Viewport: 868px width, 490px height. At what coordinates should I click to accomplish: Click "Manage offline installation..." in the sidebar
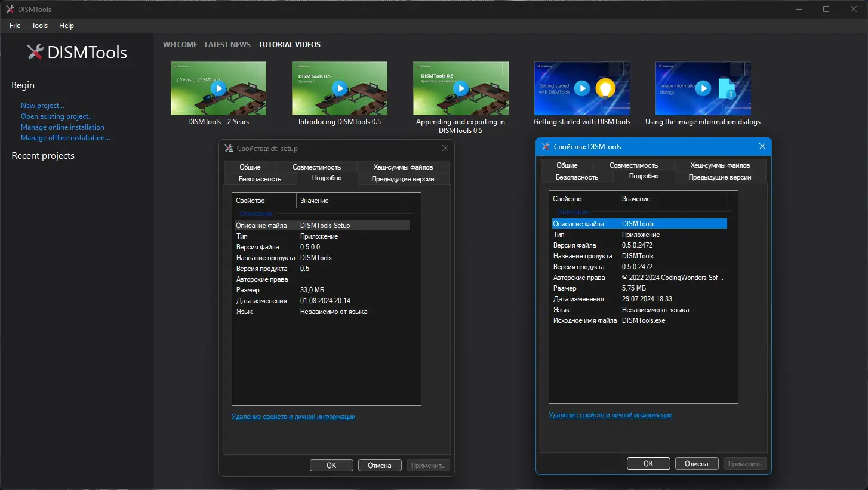(66, 137)
